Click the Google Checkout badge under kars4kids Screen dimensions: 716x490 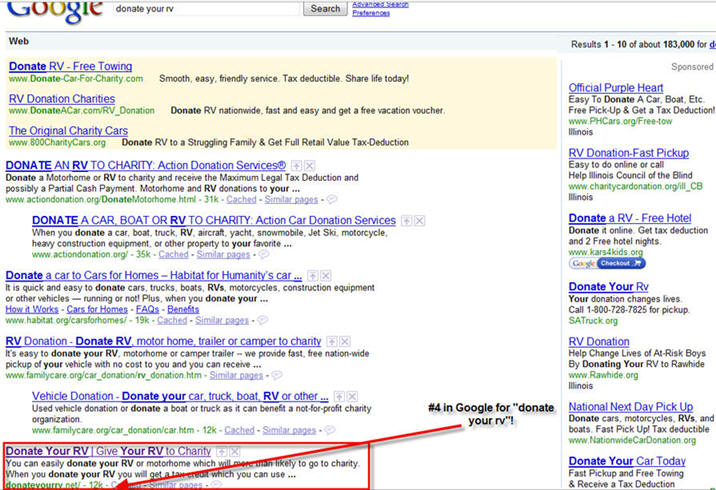coord(607,263)
